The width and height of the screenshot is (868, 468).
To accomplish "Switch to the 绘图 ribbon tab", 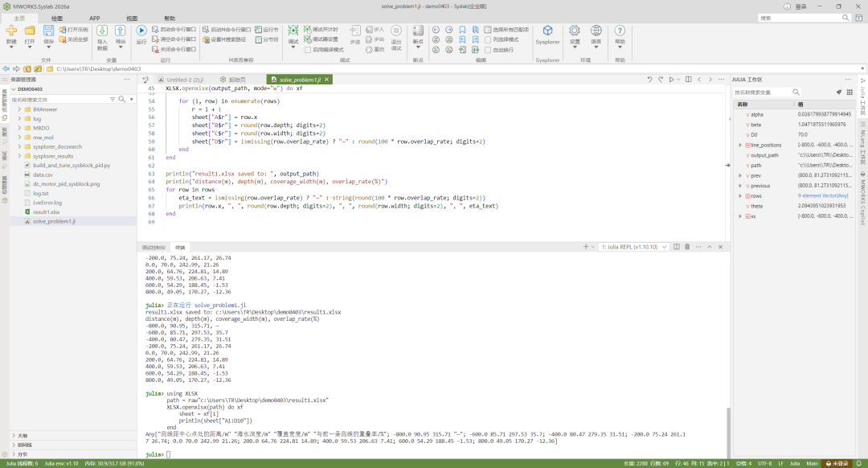I will point(57,18).
